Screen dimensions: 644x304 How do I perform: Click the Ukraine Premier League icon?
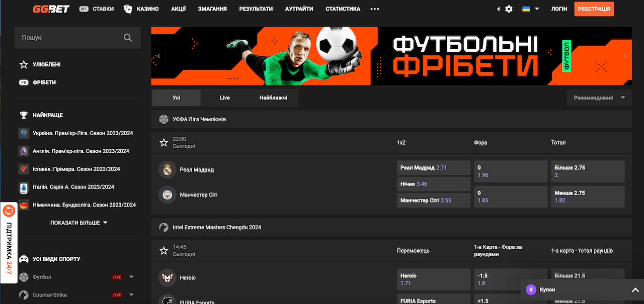24,133
